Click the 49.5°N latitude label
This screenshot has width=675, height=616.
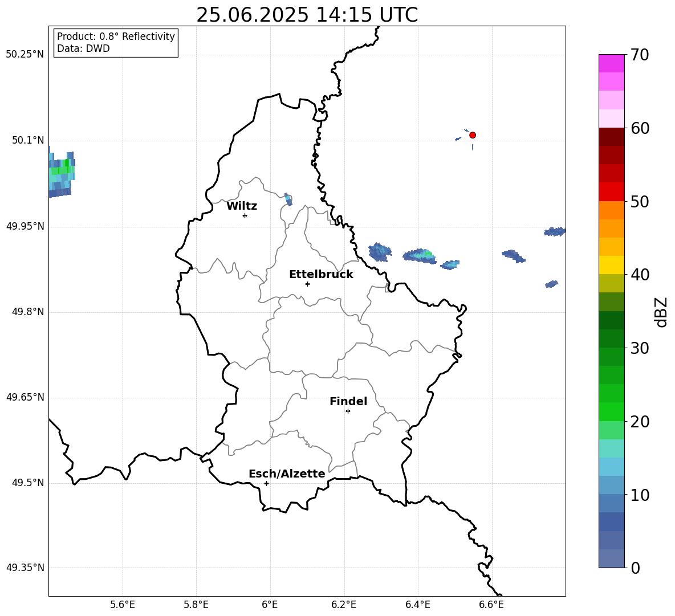(28, 483)
